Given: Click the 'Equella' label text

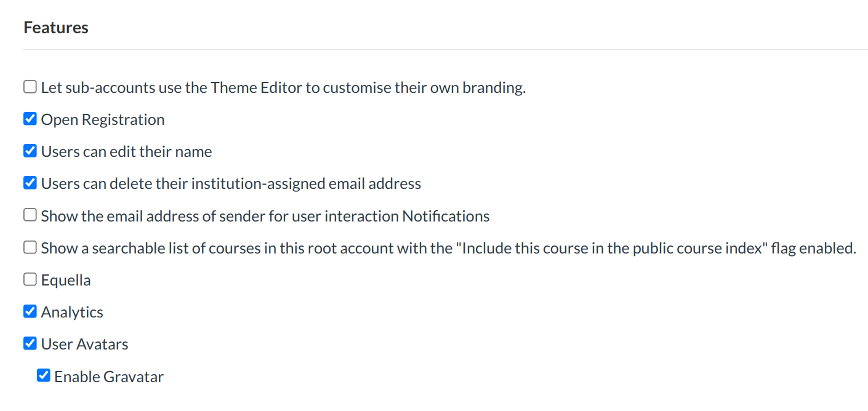Looking at the screenshot, I should [x=66, y=281].
